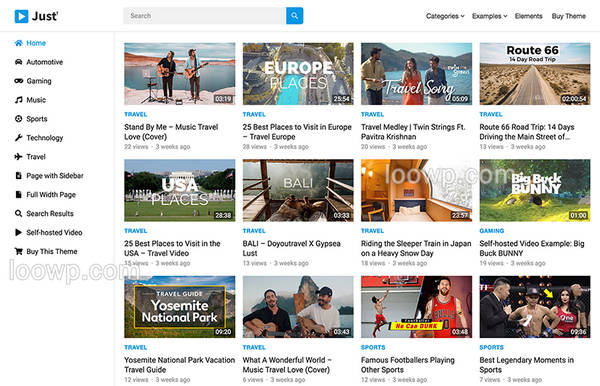Screen dimensions: 600x386
Task: Open the USA Places video thumbnail
Action: point(179,190)
